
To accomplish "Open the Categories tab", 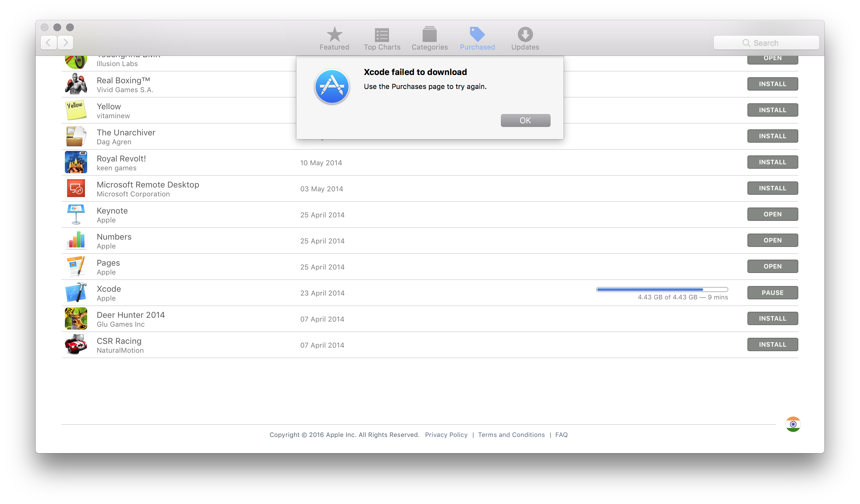I will click(x=430, y=38).
